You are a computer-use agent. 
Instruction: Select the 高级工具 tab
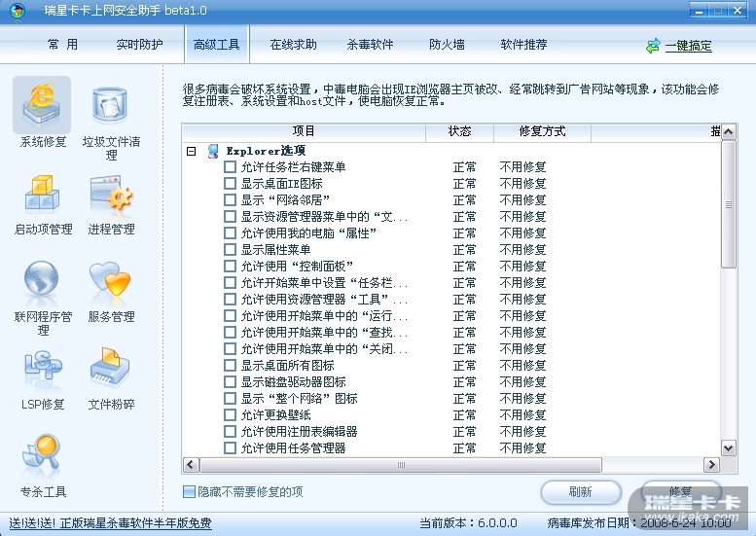216,45
